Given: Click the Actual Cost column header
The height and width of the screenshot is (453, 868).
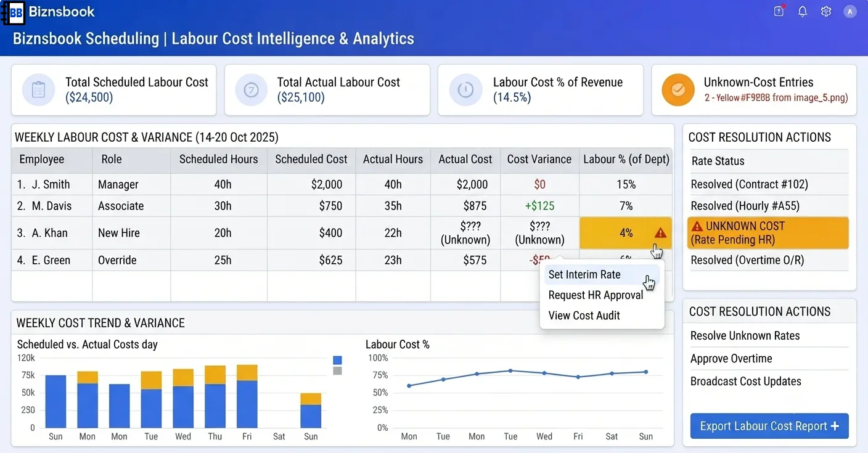Looking at the screenshot, I should (465, 159).
